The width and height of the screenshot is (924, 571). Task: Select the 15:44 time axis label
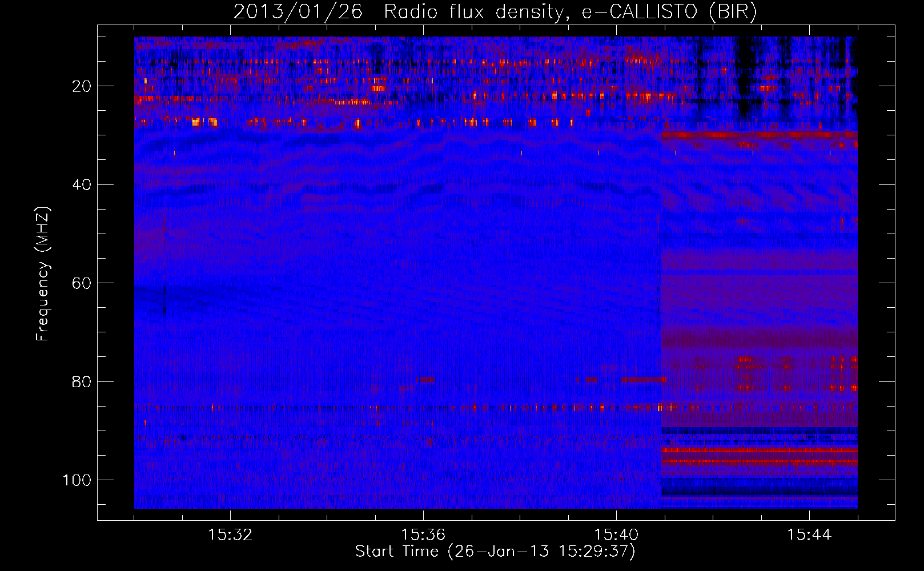(x=809, y=535)
